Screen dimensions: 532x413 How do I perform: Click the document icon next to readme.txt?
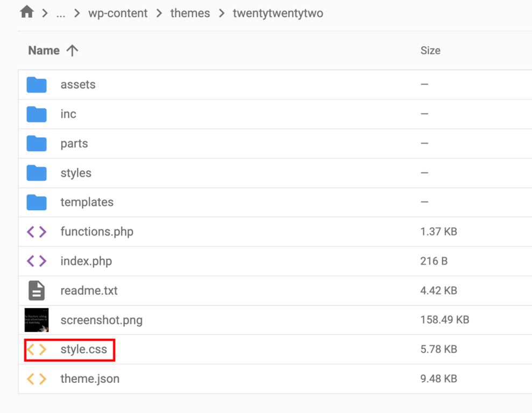[36, 290]
